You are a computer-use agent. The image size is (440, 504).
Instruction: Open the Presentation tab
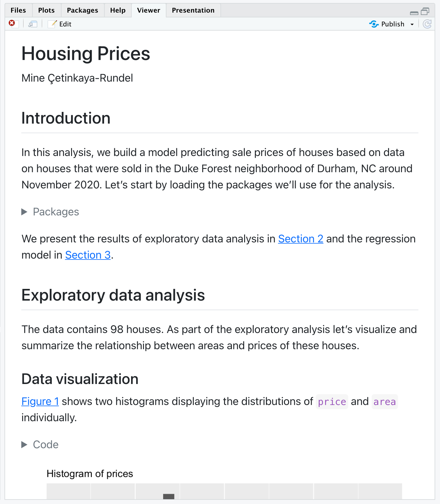[x=193, y=10]
